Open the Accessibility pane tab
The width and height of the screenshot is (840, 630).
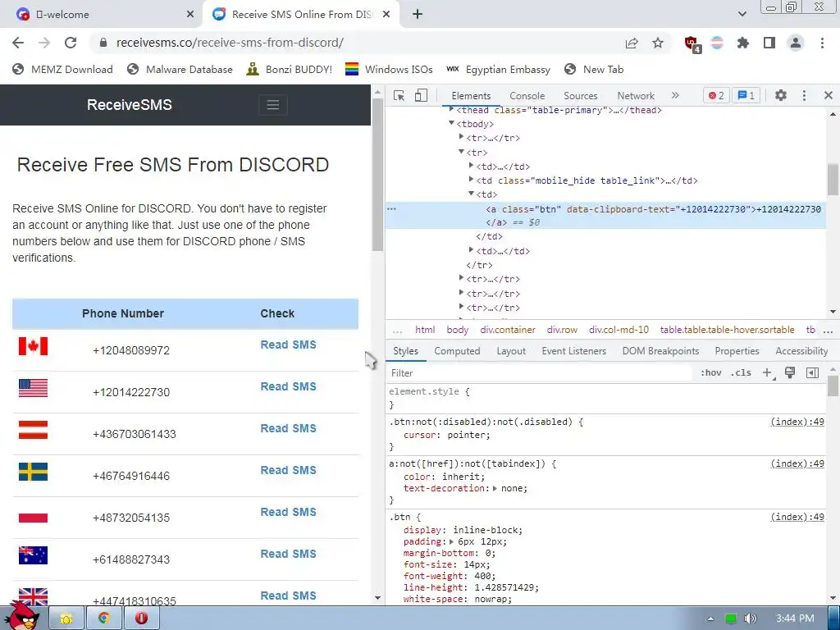801,351
